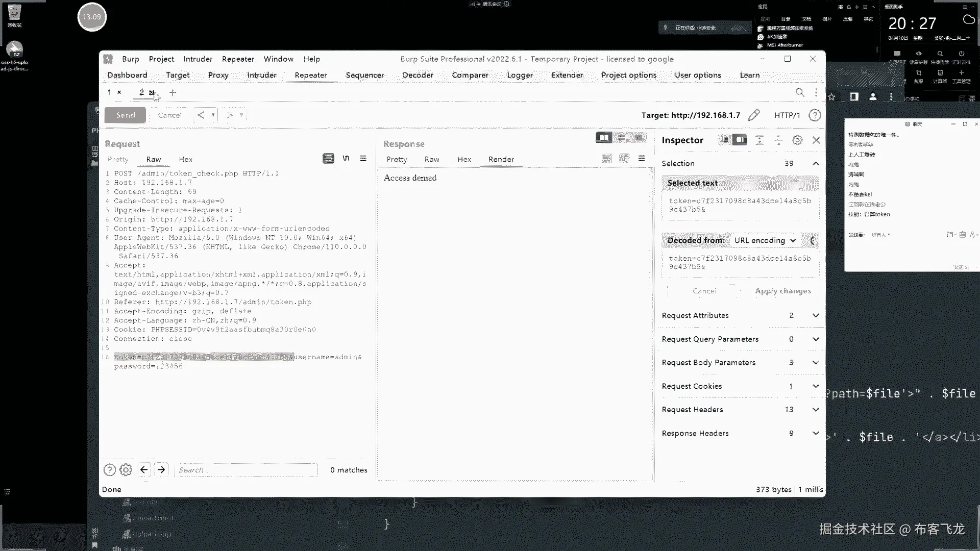
Task: Add new Repeater tab with plus
Action: pyautogui.click(x=173, y=92)
